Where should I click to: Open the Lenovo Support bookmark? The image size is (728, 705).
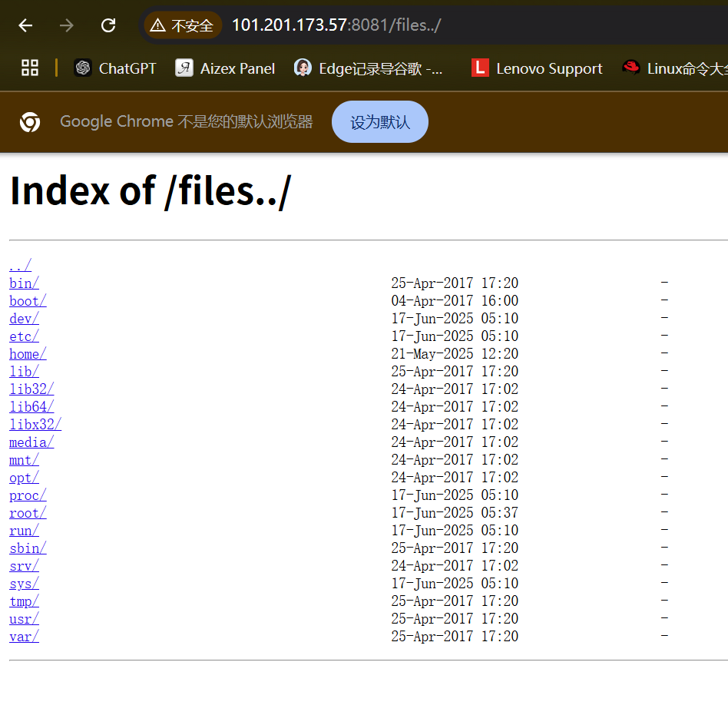point(537,68)
